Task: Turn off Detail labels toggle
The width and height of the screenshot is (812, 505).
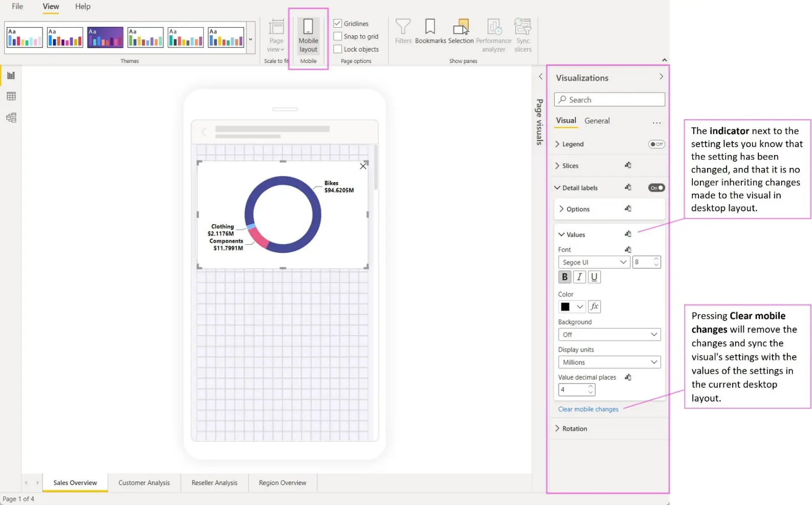Action: [656, 188]
